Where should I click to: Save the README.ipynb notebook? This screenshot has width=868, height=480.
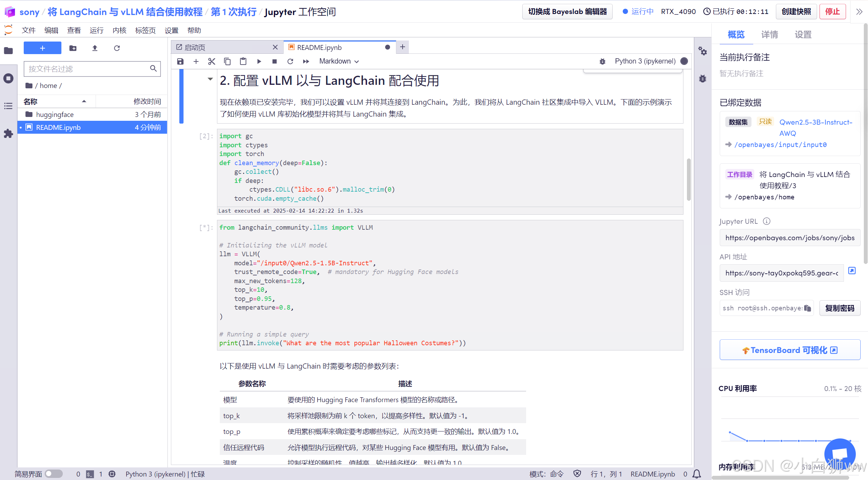[180, 61]
